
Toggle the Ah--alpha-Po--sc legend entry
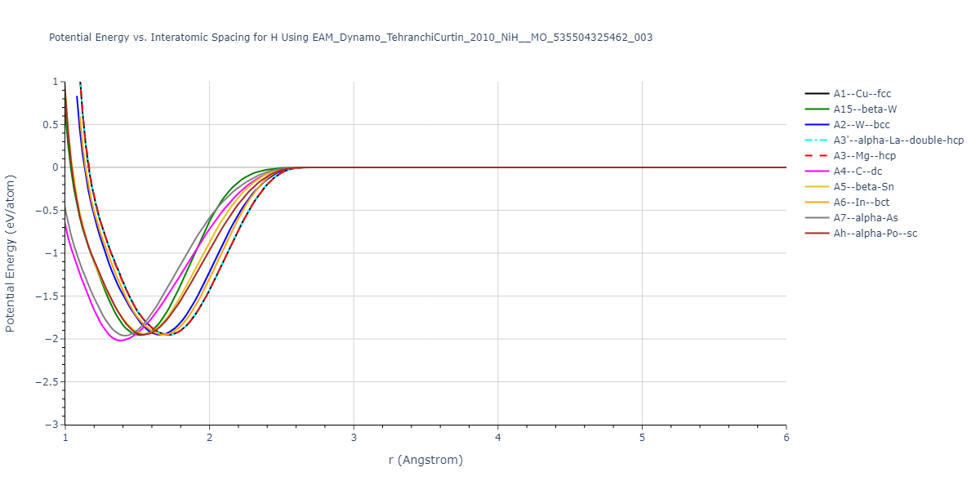875,234
